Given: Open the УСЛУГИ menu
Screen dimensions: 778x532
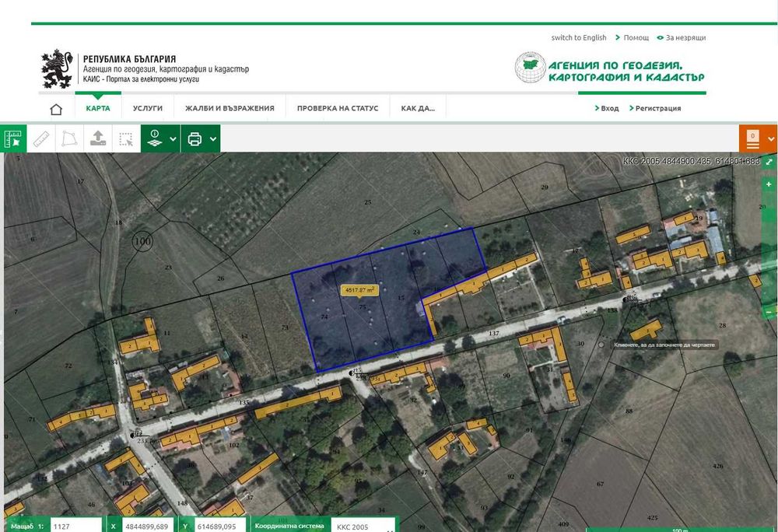Looking at the screenshot, I should (148, 108).
